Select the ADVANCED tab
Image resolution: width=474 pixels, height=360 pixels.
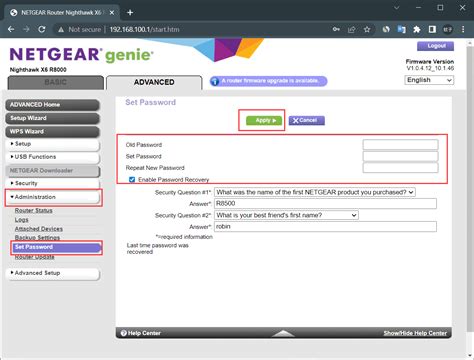tap(154, 82)
